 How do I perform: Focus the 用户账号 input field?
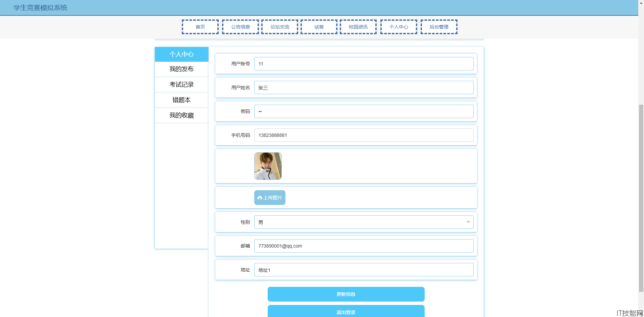click(x=364, y=64)
